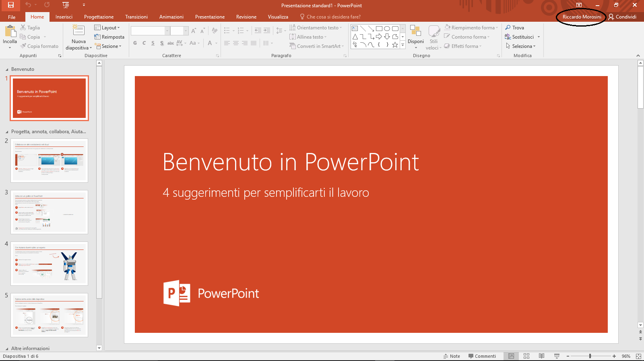Switch to the Progettazione tab

click(x=99, y=17)
